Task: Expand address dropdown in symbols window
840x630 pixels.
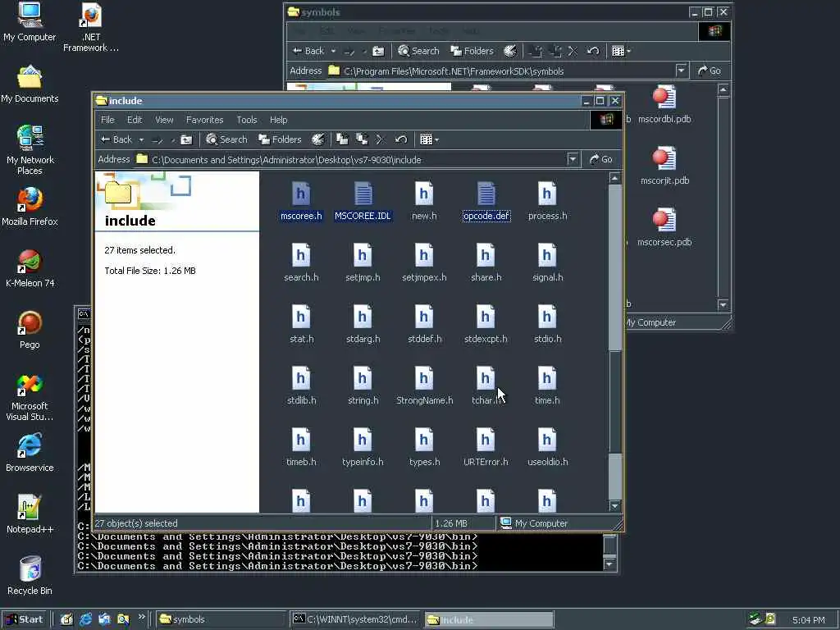Action: tap(681, 71)
